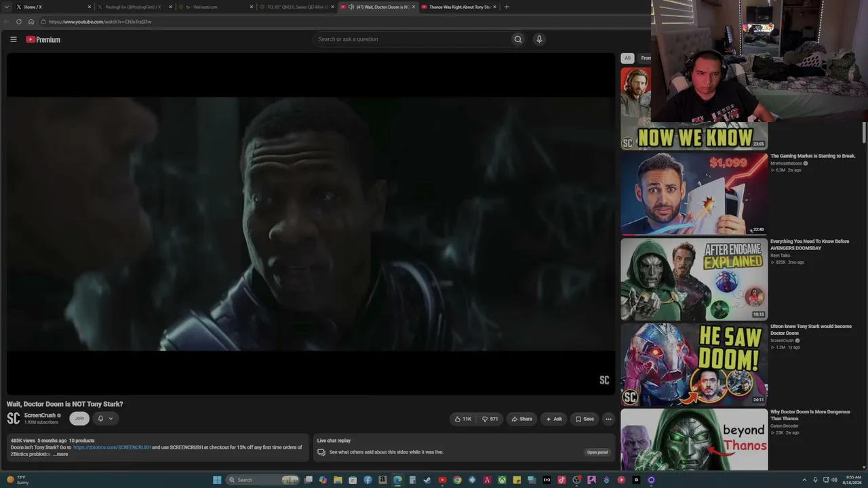The width and height of the screenshot is (868, 488).
Task: Open Task View from the taskbar
Action: [309, 480]
